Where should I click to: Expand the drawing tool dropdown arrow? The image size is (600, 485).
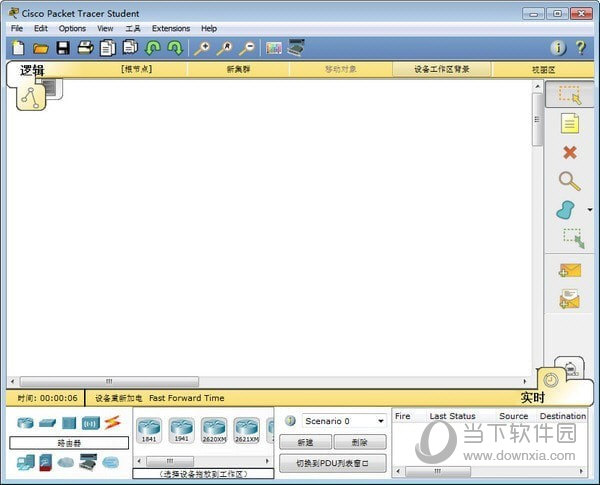coord(589,210)
